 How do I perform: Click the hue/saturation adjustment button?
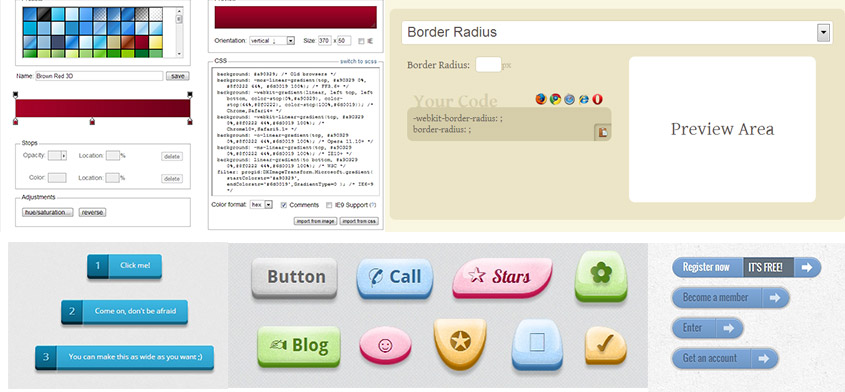click(x=47, y=212)
